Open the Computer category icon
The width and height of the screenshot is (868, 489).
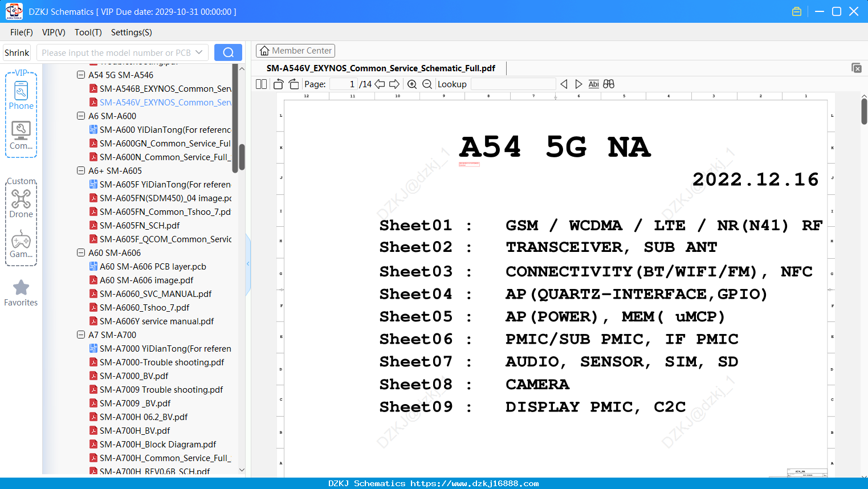pos(21,136)
